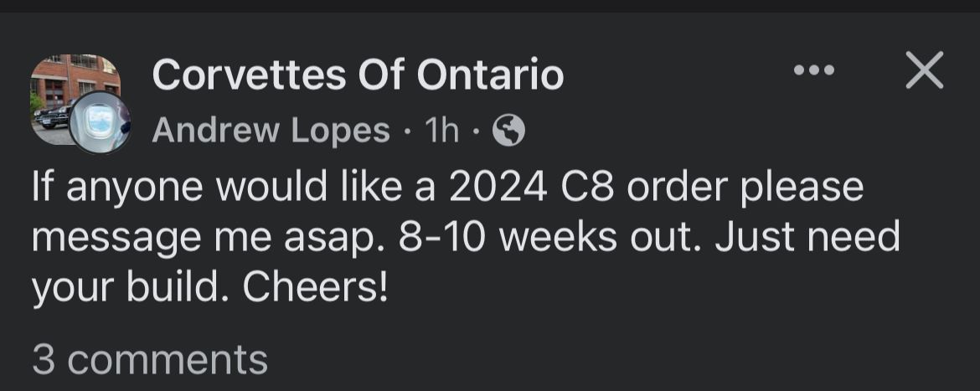Click the globe public-visibility icon
980x391 pixels.
pyautogui.click(x=509, y=130)
